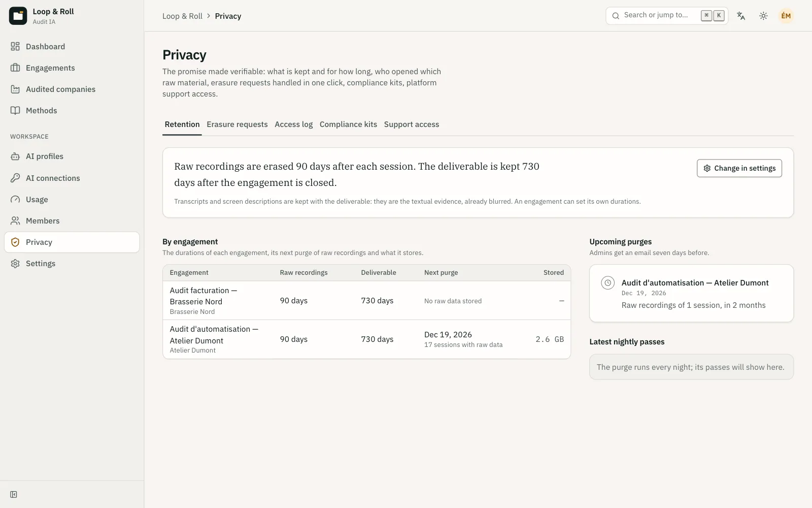The image size is (812, 508).
Task: Open the Support access tab
Action: click(412, 124)
